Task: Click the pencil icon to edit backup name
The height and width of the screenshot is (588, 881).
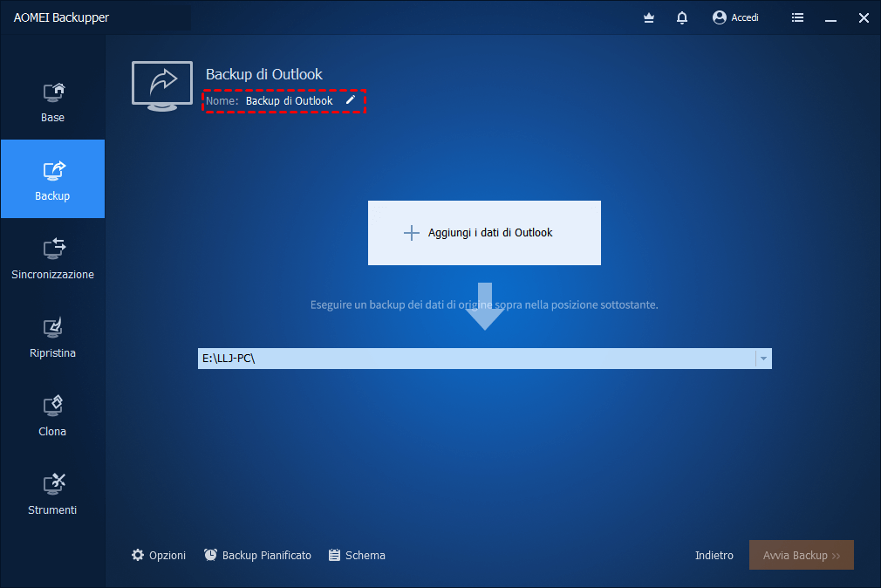Action: tap(351, 100)
